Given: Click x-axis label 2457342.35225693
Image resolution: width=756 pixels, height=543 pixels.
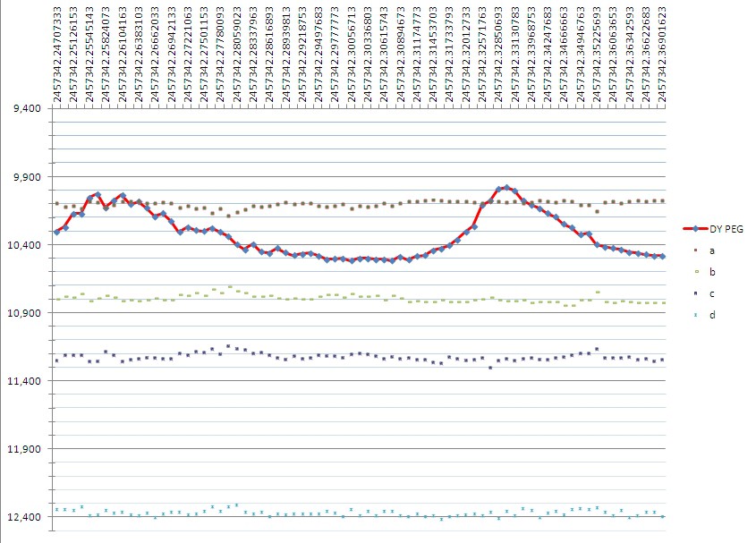Looking at the screenshot, I should [x=598, y=55].
